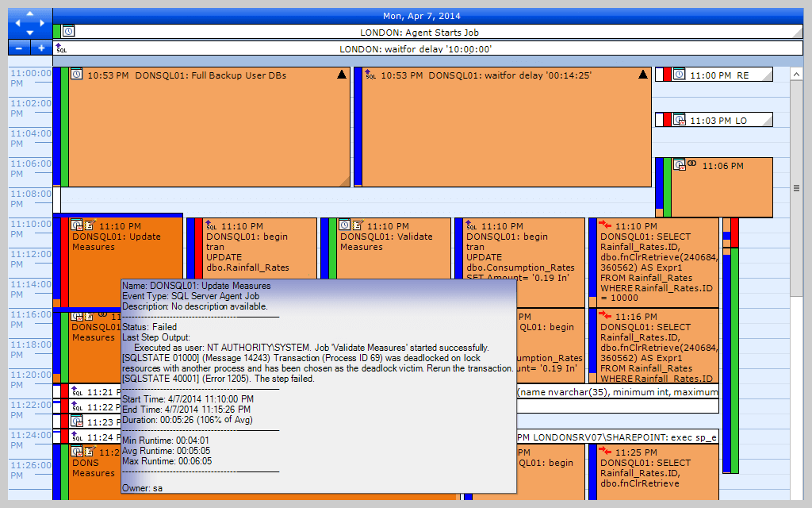The width and height of the screenshot is (812, 508).
Task: Select the clock icon on Full Backup User DBs event
Action: point(76,75)
